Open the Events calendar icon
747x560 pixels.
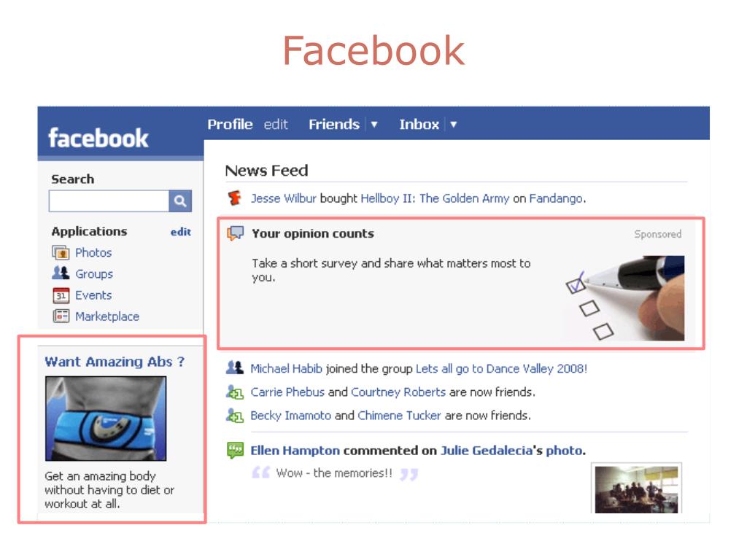[x=61, y=295]
